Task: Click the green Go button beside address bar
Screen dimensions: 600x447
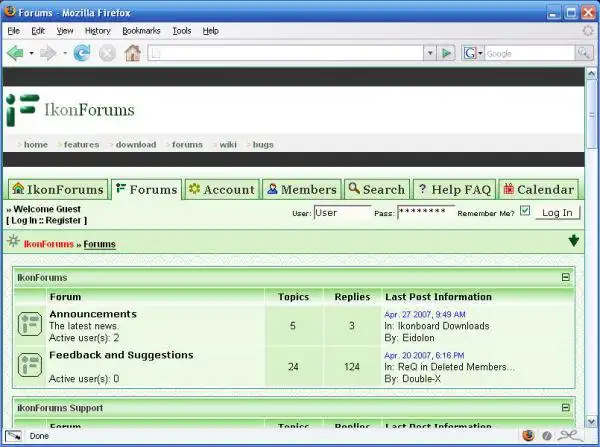Action: (x=446, y=53)
